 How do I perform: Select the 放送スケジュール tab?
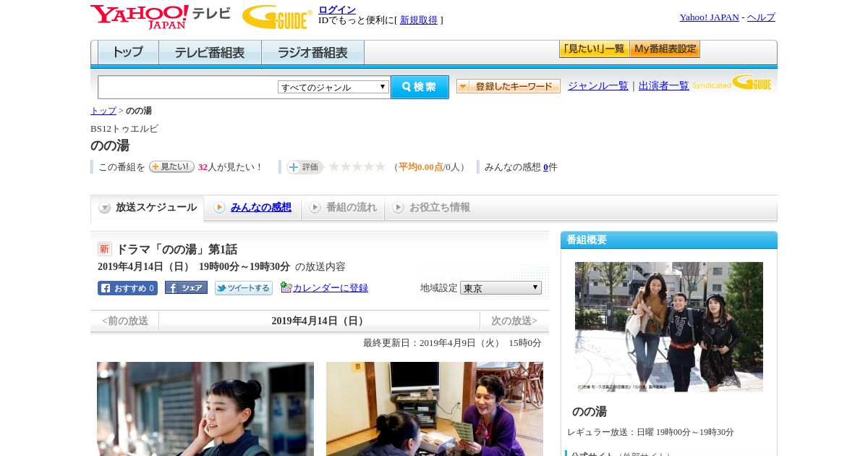(148, 208)
